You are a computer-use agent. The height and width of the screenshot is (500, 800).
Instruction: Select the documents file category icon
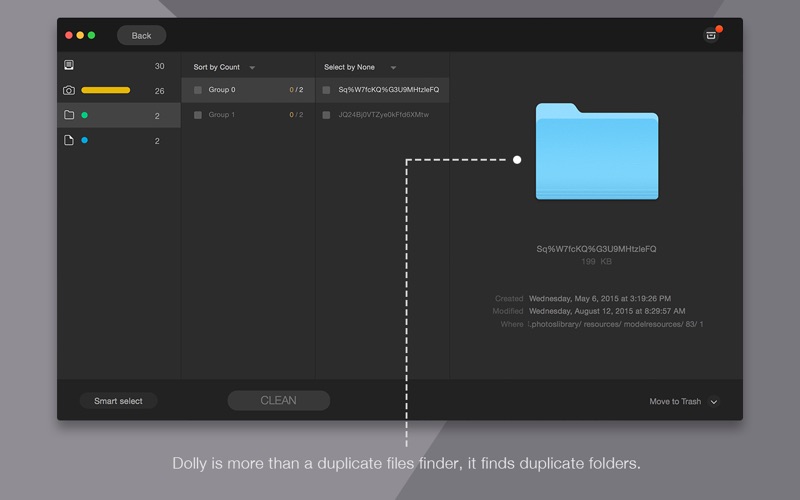69,140
